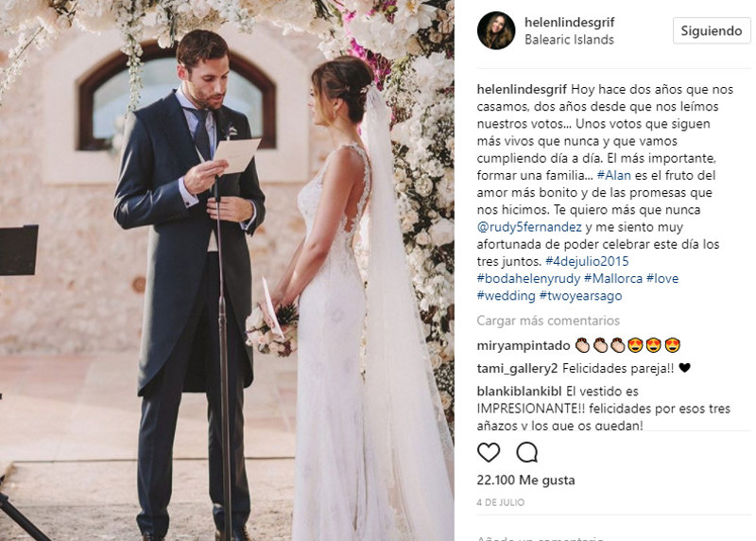Open the #twoyearsago hashtag
This screenshot has width=756, height=541.
click(580, 295)
